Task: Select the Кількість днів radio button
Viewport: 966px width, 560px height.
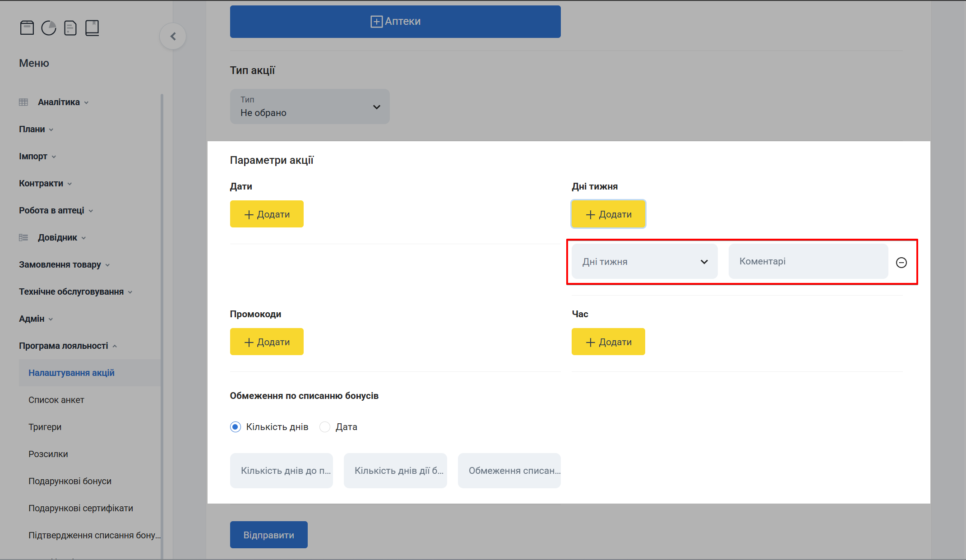Action: (x=236, y=427)
